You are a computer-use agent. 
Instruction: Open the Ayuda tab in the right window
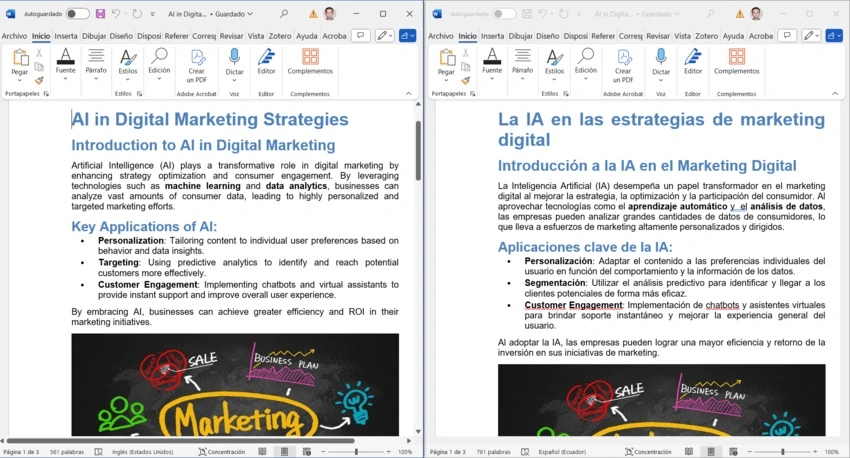[x=733, y=36]
